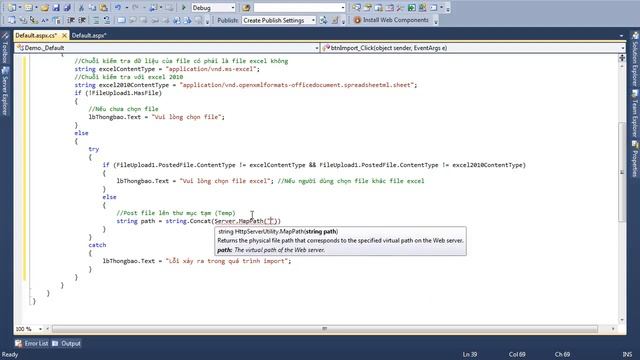Screen dimensions: 640x360
Task: Click the Publish label in toolbar
Action: click(227, 20)
